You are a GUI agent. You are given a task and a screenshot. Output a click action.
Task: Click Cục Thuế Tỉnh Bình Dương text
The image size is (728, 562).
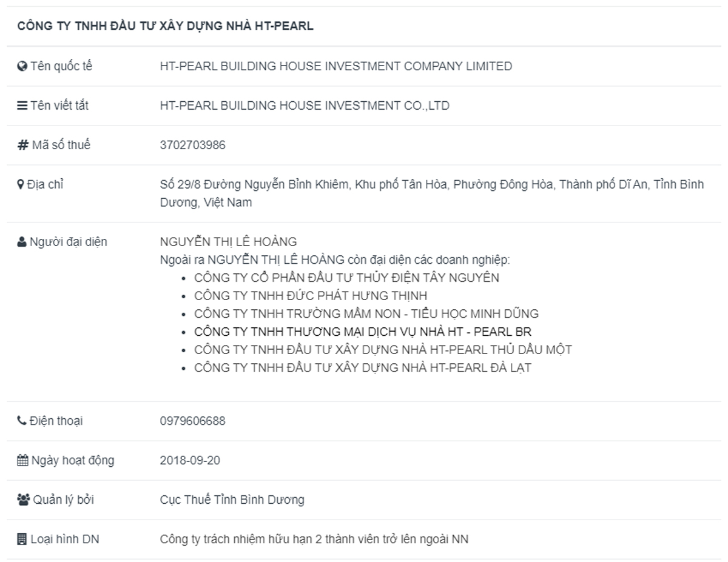coord(232,500)
